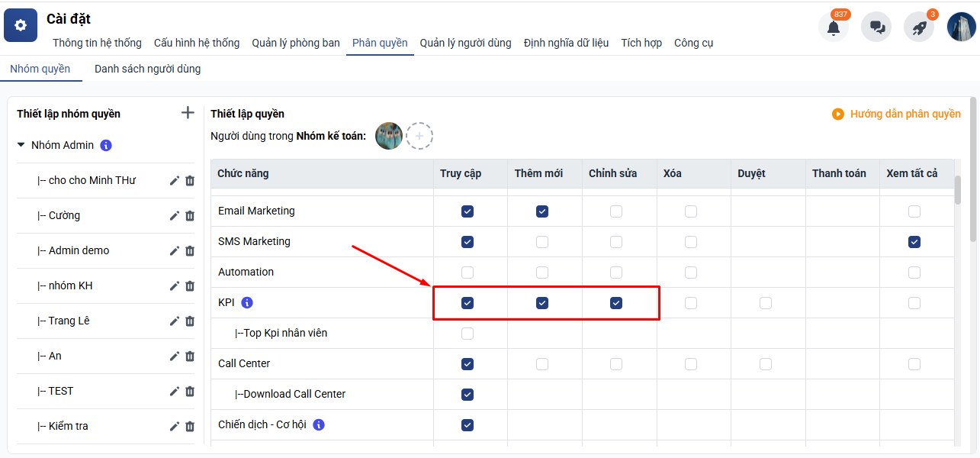980x458 pixels.
Task: Open the notifications bell icon
Action: [x=833, y=27]
